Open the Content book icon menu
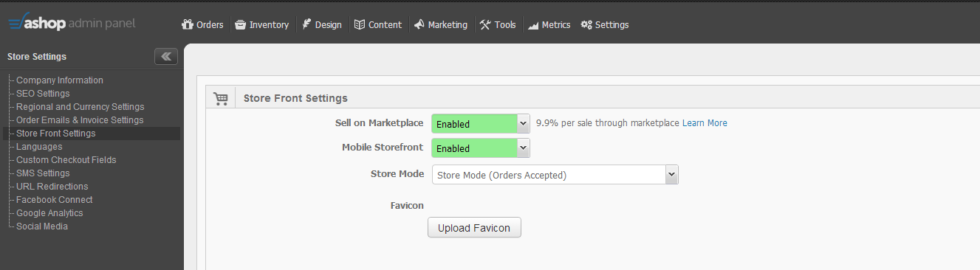The width and height of the screenshot is (980, 270). pos(377,24)
